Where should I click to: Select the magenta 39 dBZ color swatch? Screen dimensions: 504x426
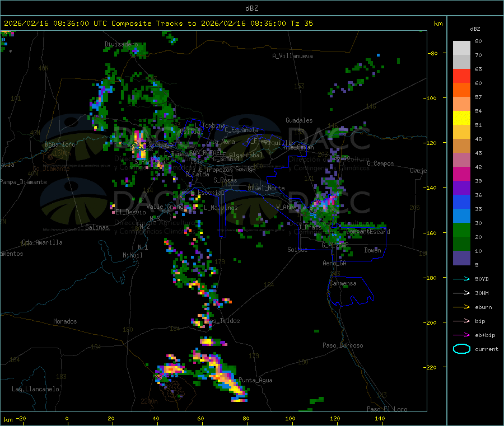pyautogui.click(x=461, y=174)
